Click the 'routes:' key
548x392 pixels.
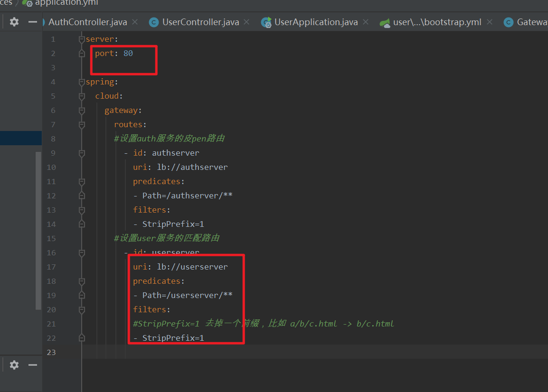click(x=130, y=125)
